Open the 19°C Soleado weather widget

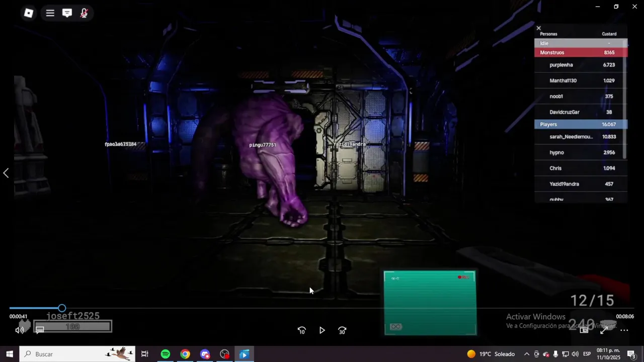pos(491,354)
